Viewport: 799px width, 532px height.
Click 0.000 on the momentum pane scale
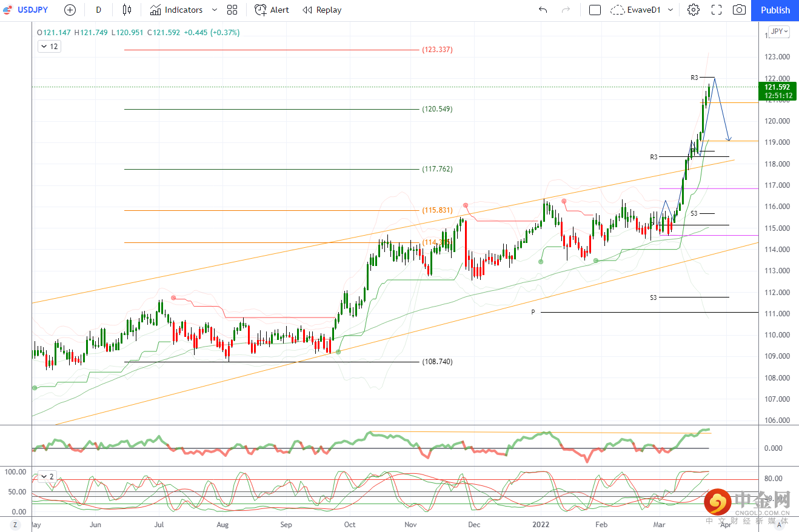point(773,448)
